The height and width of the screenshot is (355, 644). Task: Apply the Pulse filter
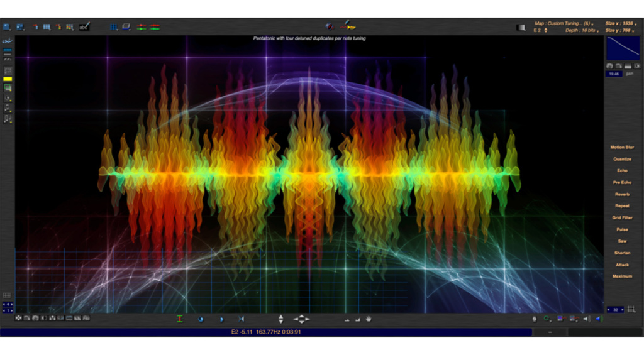pos(622,230)
